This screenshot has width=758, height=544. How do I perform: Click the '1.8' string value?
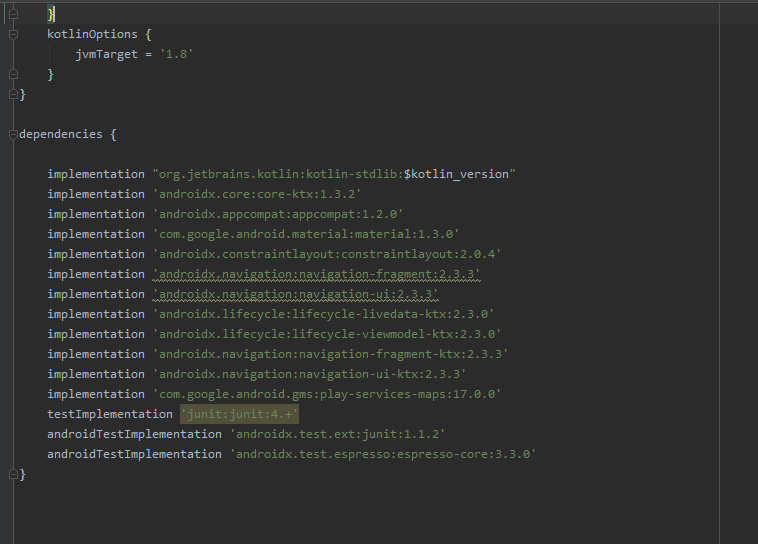point(176,54)
